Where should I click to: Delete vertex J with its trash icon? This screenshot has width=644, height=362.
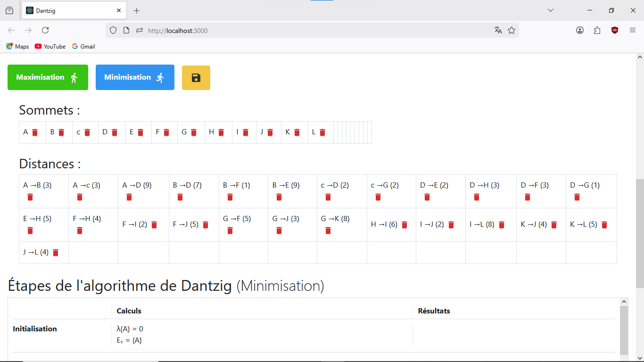click(270, 132)
